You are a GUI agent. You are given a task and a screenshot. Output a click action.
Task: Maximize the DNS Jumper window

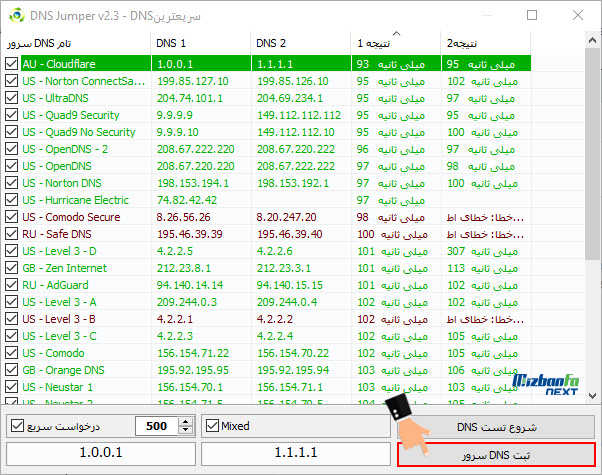coord(532,15)
